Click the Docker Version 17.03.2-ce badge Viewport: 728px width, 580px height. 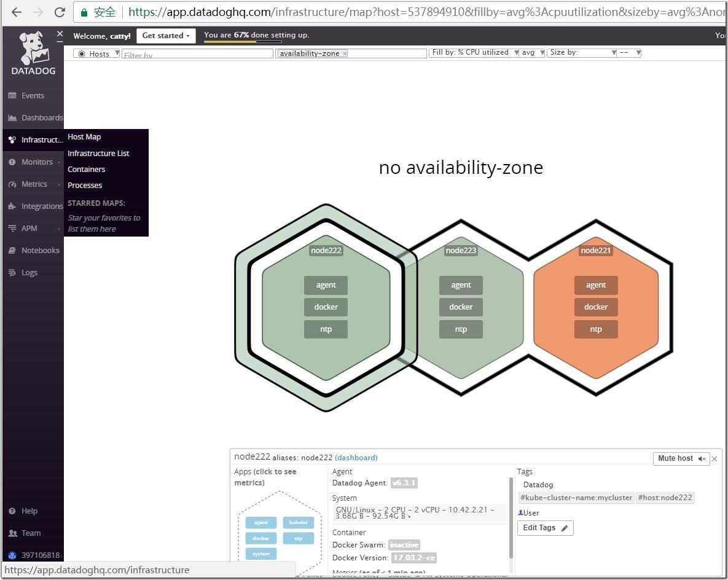click(413, 558)
